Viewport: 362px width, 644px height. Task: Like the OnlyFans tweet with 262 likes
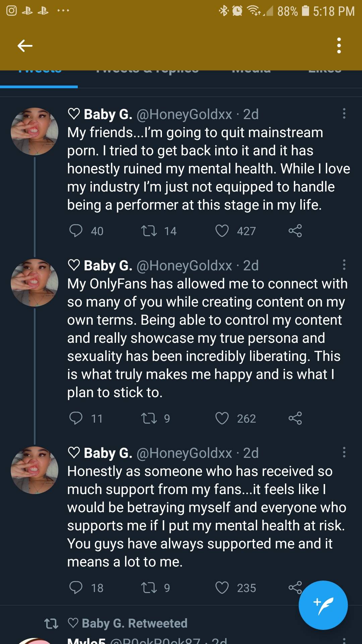(x=222, y=418)
